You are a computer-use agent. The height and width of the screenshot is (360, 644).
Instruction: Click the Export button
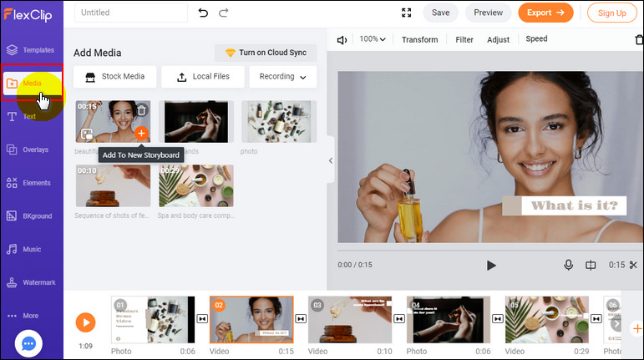click(545, 13)
